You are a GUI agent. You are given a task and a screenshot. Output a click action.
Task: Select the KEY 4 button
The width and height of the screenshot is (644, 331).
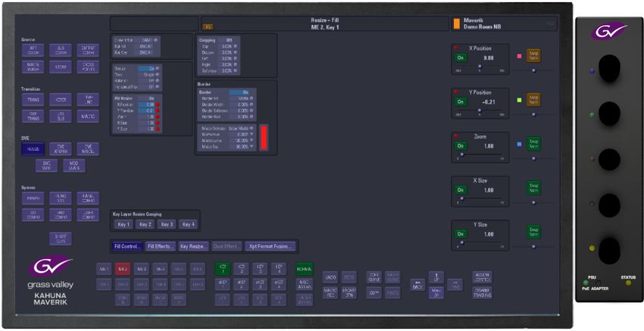pos(279,269)
